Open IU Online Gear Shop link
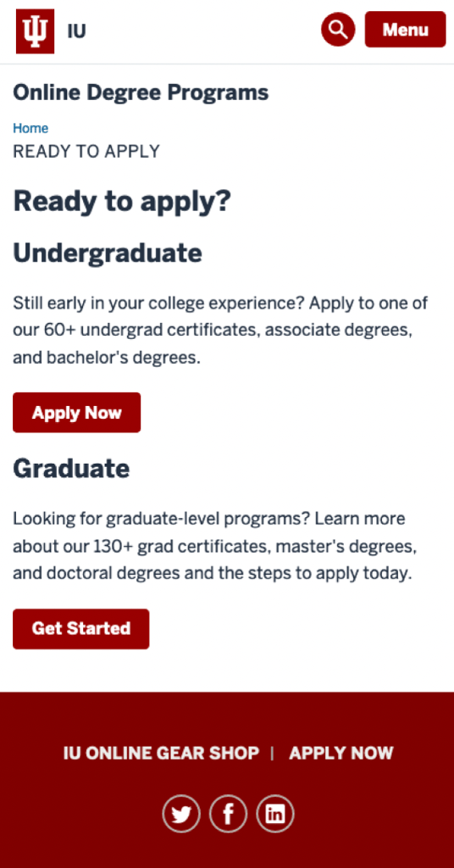Viewport: 454px width, 868px height. pyautogui.click(x=161, y=753)
